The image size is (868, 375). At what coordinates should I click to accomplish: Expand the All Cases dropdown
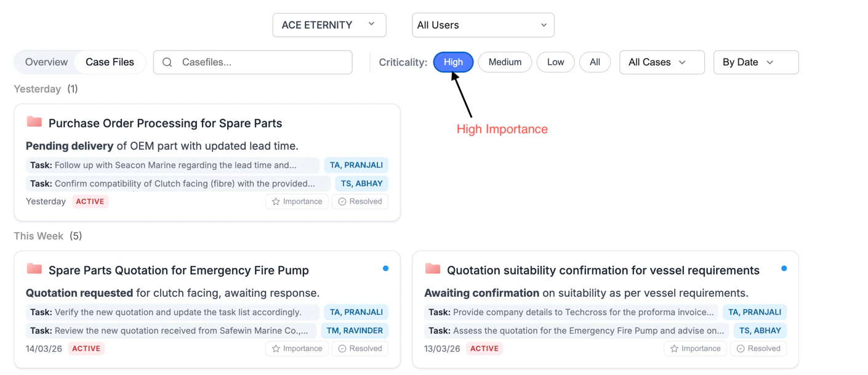[662, 62]
